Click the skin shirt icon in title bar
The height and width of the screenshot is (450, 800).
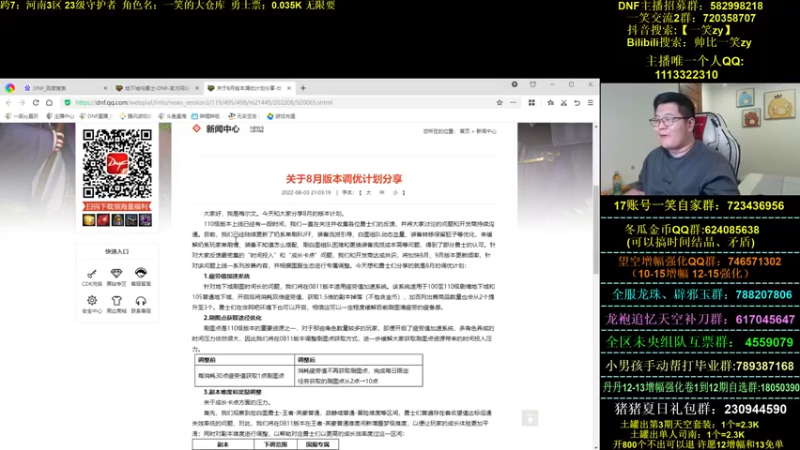(x=533, y=84)
